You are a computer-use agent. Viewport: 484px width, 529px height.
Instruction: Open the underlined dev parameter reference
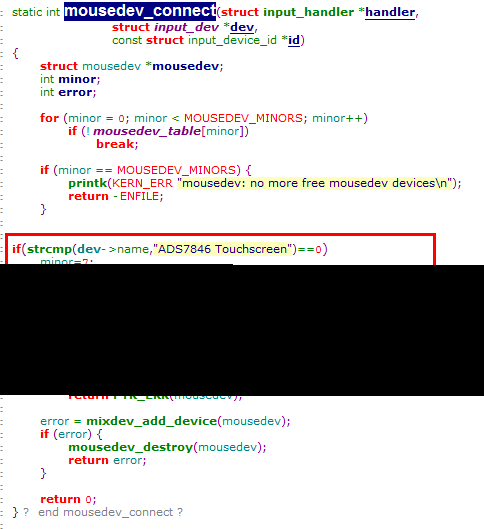[242, 27]
